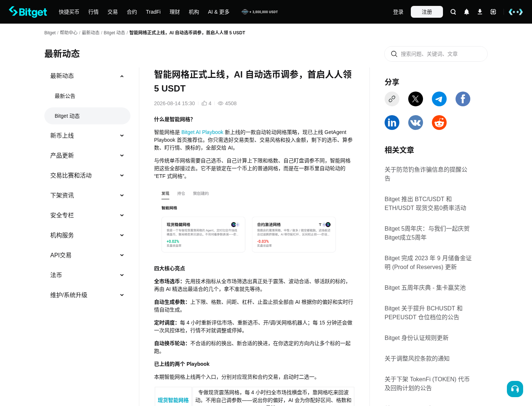Open the search magnifier icon in header
This screenshot has width=532, height=406.
pos(453,12)
